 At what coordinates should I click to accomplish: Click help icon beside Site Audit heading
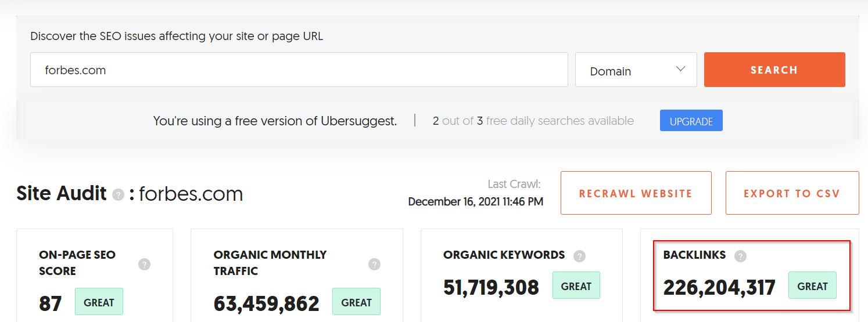coord(118,194)
